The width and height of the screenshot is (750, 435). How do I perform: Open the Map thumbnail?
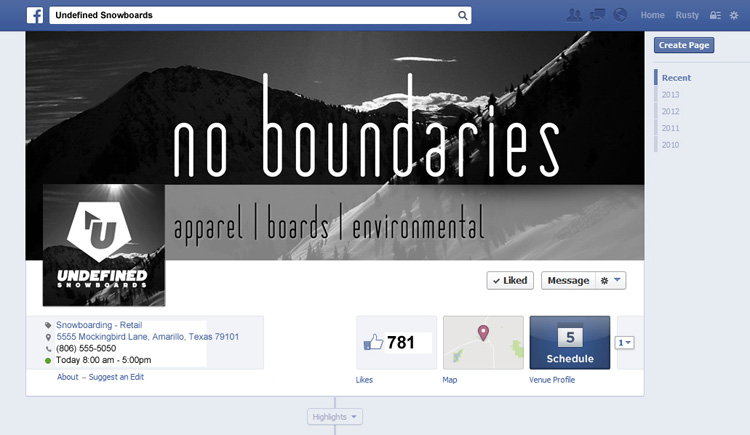[483, 343]
